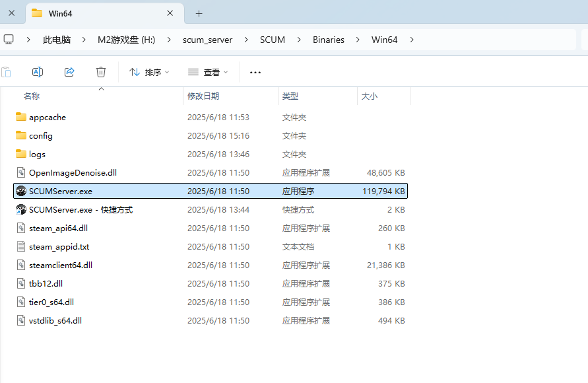588x383 pixels.
Task: Click the Paste clipboard icon
Action: [x=6, y=72]
